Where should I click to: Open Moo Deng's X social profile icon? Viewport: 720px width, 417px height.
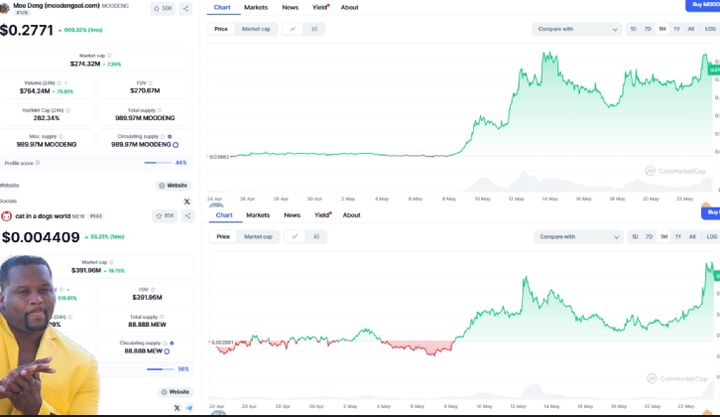coord(187,202)
